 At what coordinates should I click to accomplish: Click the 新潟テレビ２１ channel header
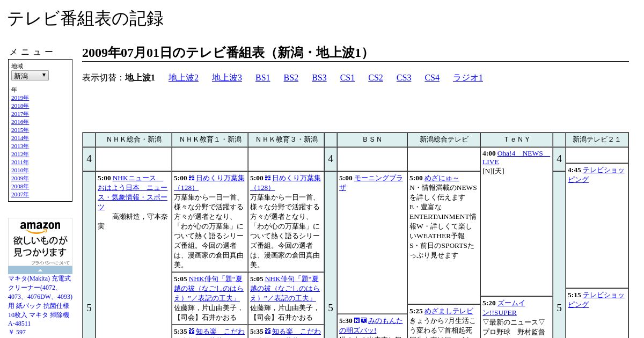pos(597,139)
